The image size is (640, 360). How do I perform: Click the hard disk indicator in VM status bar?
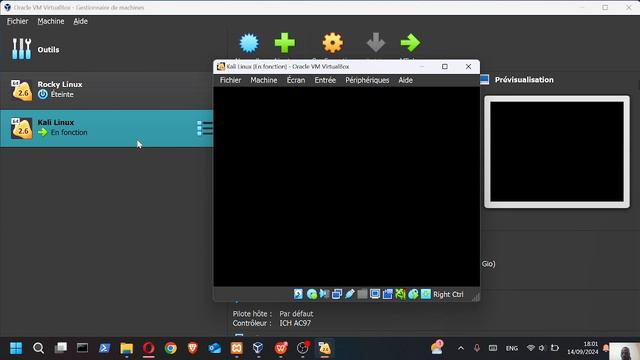click(298, 294)
